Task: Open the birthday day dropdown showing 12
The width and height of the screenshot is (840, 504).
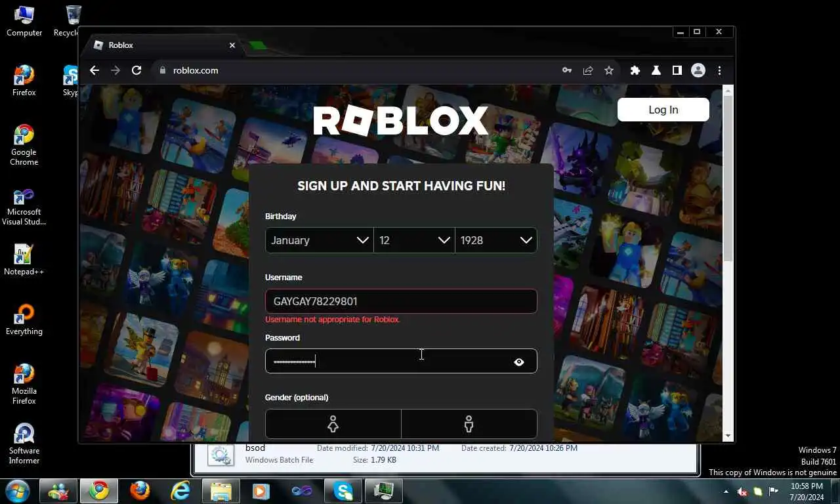Action: tap(414, 240)
